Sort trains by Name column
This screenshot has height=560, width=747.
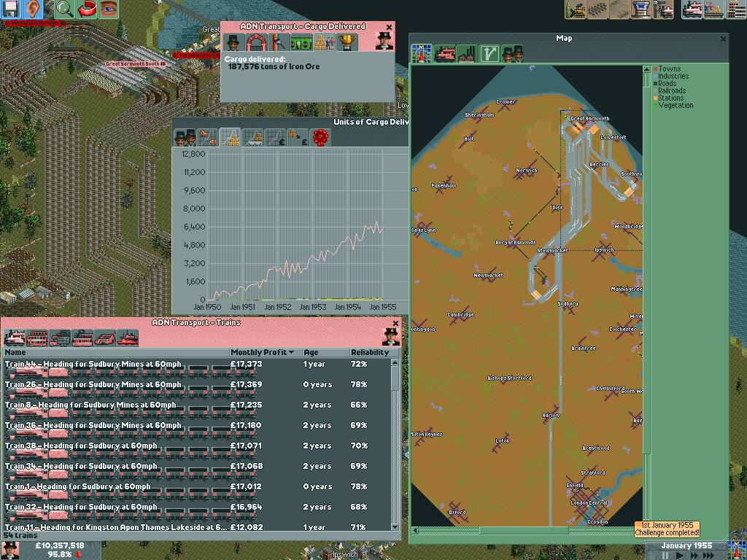(116, 352)
